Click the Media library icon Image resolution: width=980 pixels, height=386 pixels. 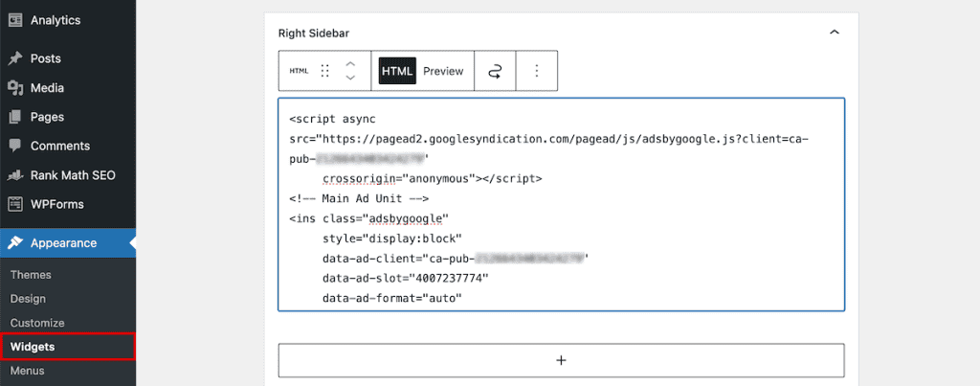[x=15, y=88]
